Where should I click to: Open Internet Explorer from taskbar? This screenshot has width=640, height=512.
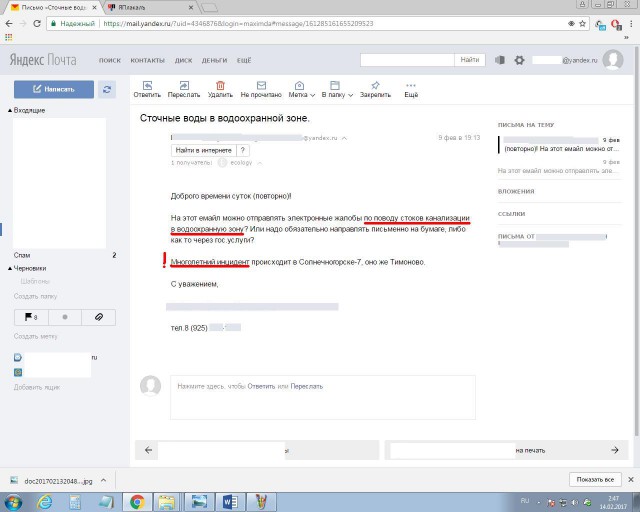45,502
